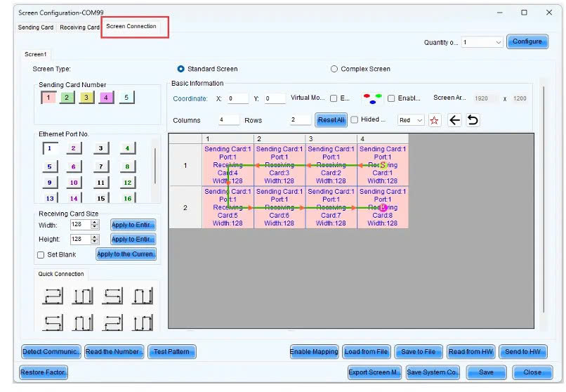Click the red star icon
The height and width of the screenshot is (392, 566).
coord(434,120)
